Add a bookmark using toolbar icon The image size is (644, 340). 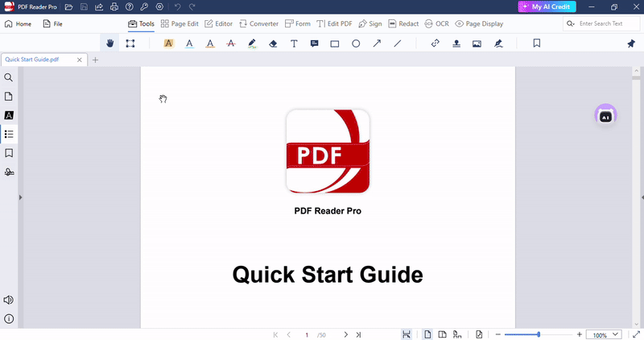536,44
